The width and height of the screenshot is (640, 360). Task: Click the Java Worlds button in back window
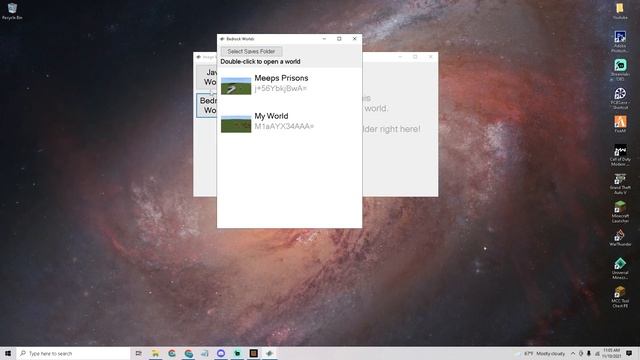tap(207, 77)
